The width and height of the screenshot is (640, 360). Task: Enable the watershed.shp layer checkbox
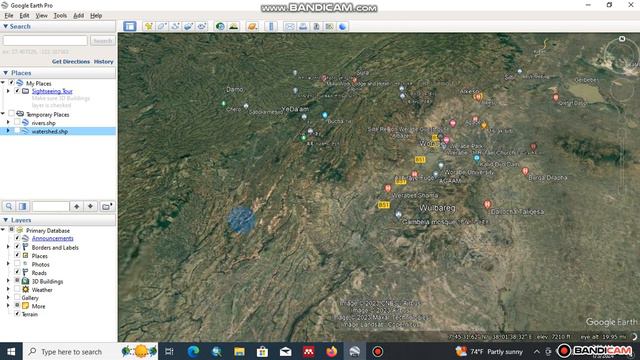click(17, 131)
